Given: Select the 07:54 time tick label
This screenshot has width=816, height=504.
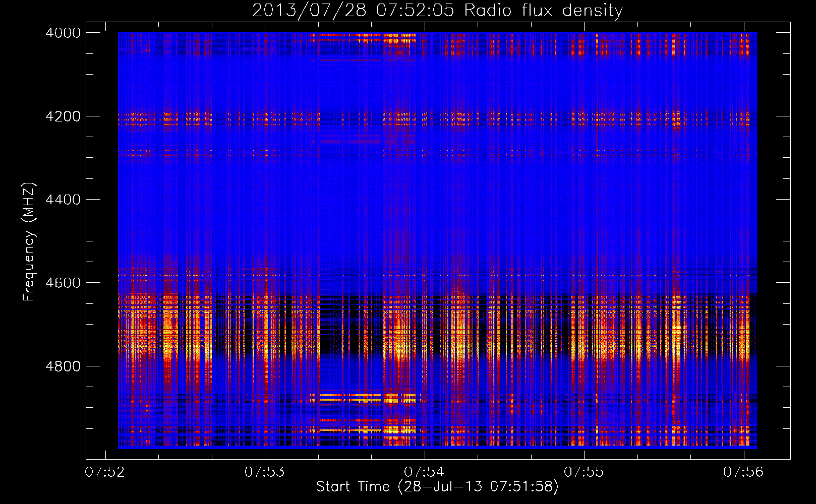Looking at the screenshot, I should [x=424, y=472].
